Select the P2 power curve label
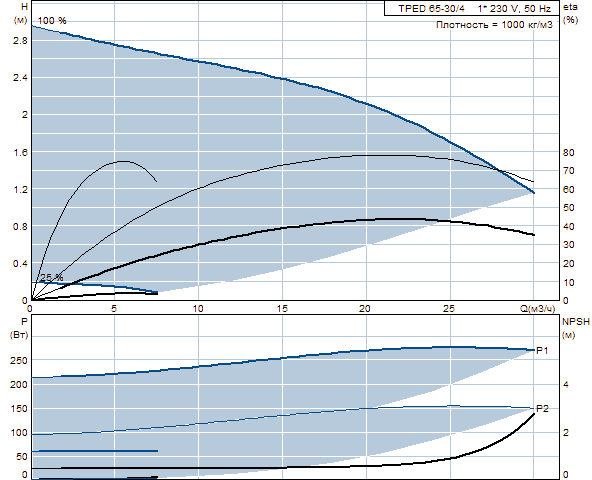592x480 pixels. point(542,409)
